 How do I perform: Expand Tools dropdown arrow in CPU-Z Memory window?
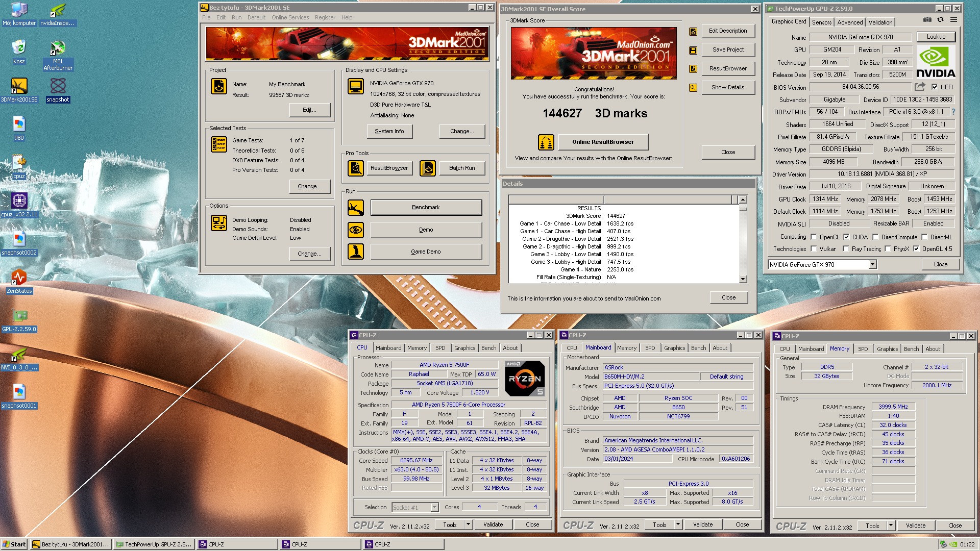(x=891, y=525)
